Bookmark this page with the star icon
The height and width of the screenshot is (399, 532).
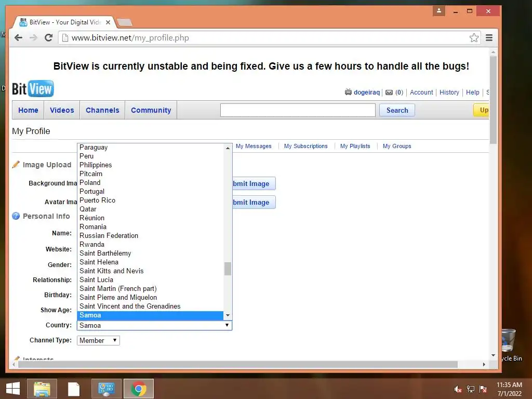tap(474, 37)
